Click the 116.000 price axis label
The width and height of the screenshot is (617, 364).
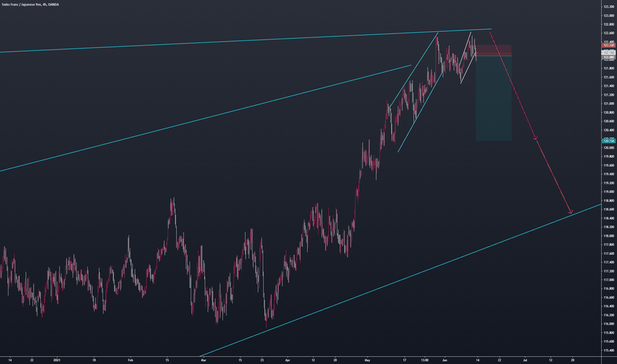click(x=609, y=324)
